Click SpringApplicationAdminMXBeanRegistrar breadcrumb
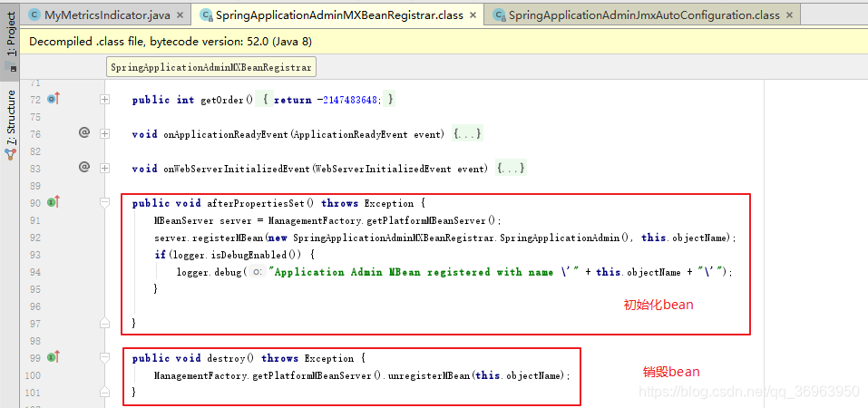This screenshot has height=408, width=868. click(x=211, y=67)
